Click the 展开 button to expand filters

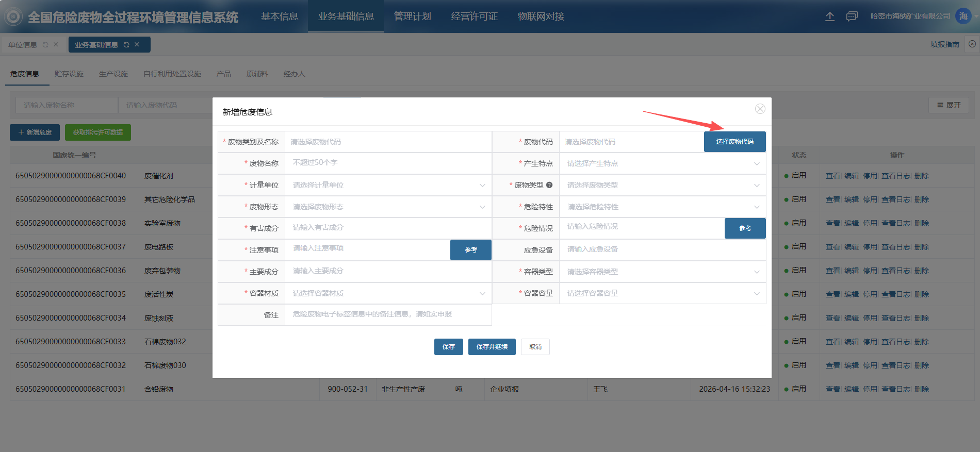tap(949, 105)
